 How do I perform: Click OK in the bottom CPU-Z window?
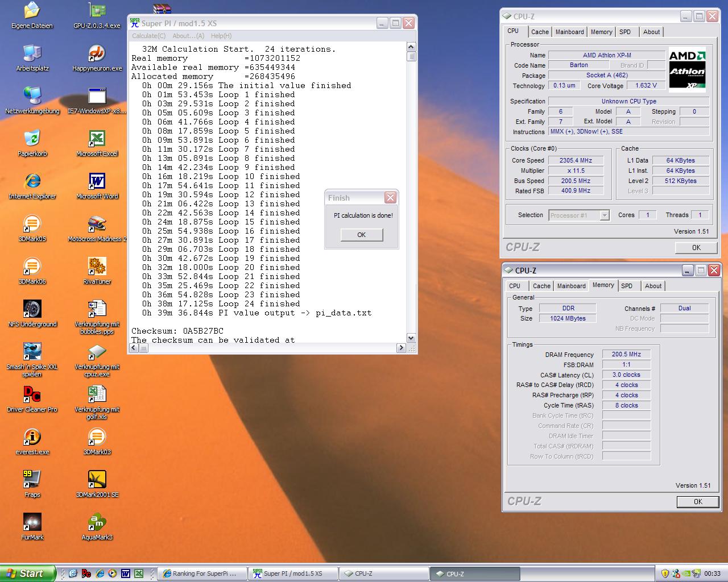(698, 501)
